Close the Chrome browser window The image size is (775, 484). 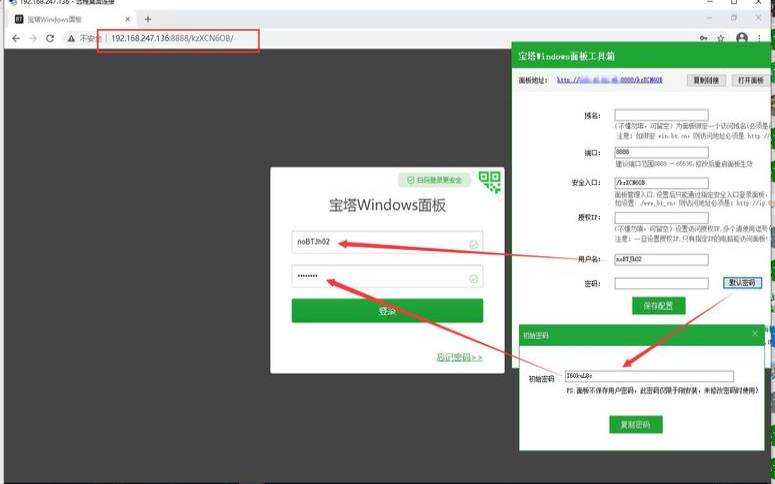758,18
